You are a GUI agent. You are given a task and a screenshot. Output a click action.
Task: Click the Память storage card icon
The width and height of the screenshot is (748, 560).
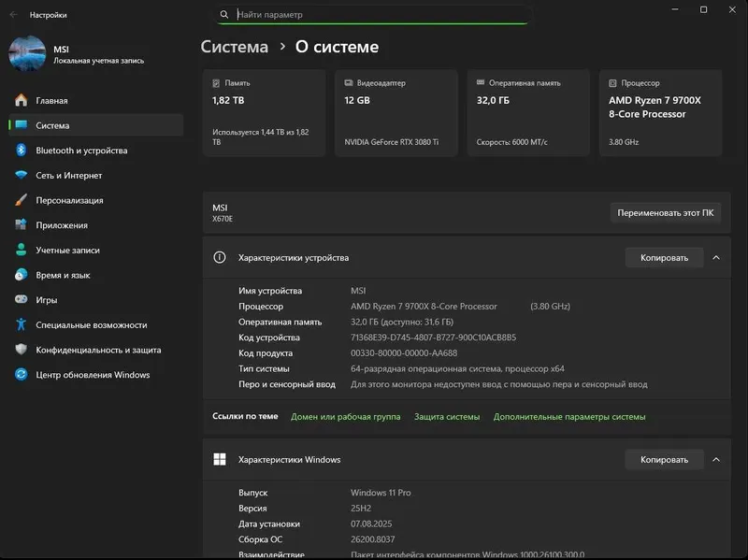point(216,83)
